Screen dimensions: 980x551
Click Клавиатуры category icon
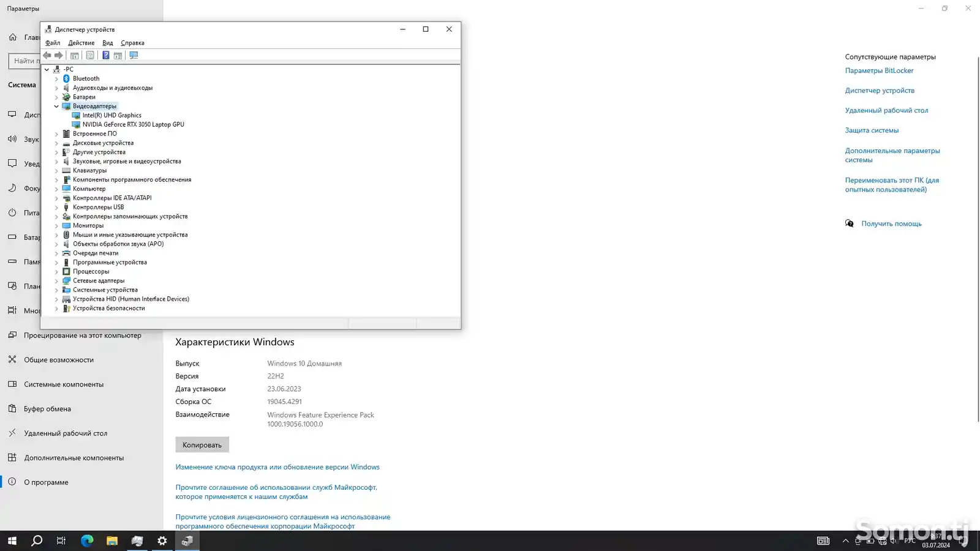pyautogui.click(x=66, y=170)
